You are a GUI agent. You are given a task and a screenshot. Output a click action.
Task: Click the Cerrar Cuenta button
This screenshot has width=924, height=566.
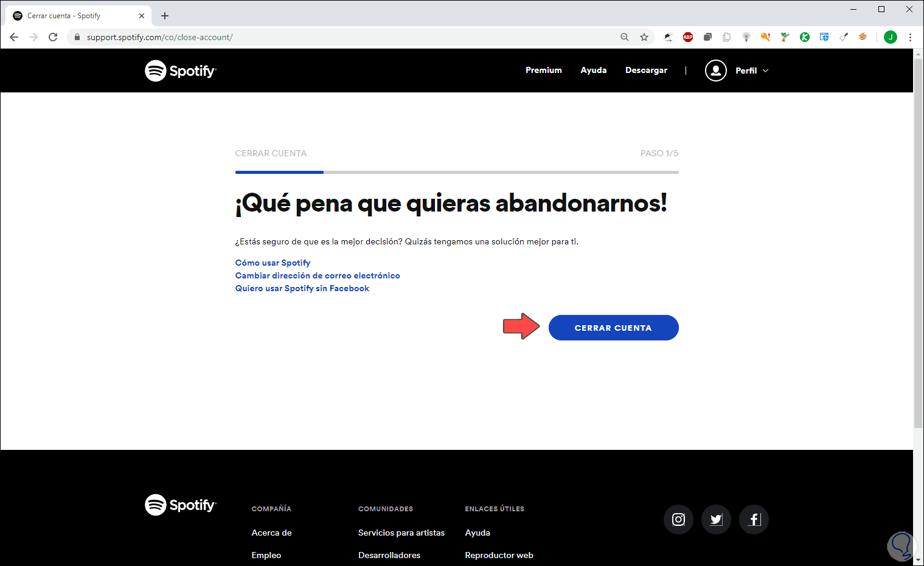613,328
